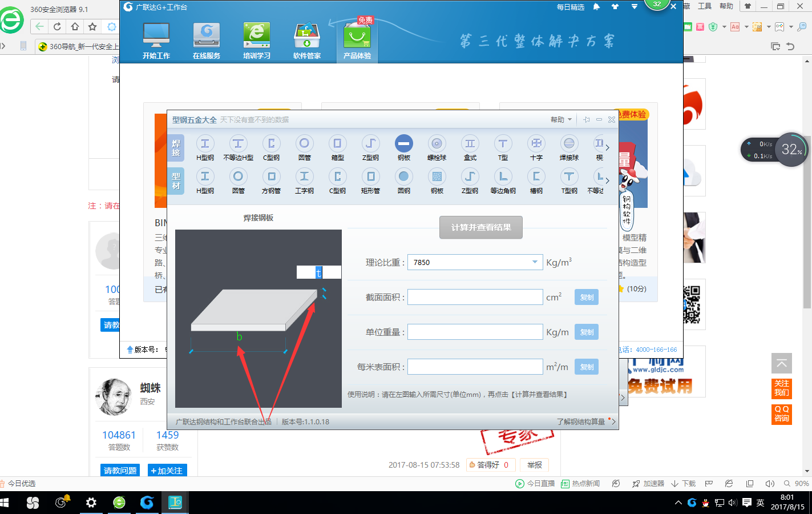Image resolution: width=812 pixels, height=514 pixels.
Task: Click the QQ咨询 orange side button
Action: tap(782, 413)
